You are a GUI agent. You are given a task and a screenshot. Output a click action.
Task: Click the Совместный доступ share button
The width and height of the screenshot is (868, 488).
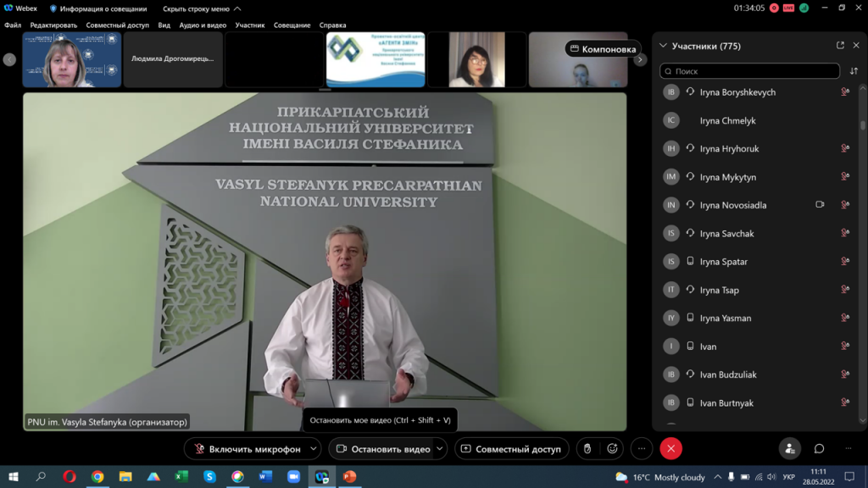pos(511,449)
